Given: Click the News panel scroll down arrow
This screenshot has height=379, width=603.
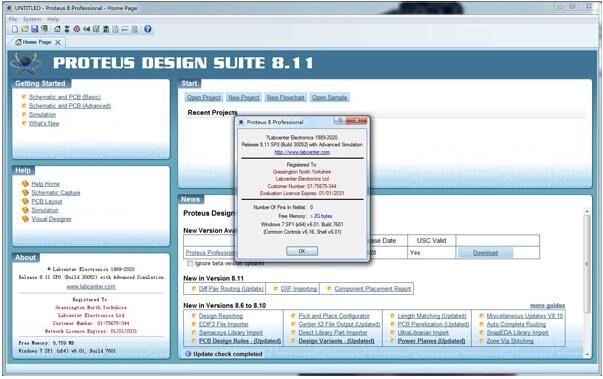Looking at the screenshot, I should click(x=587, y=354).
